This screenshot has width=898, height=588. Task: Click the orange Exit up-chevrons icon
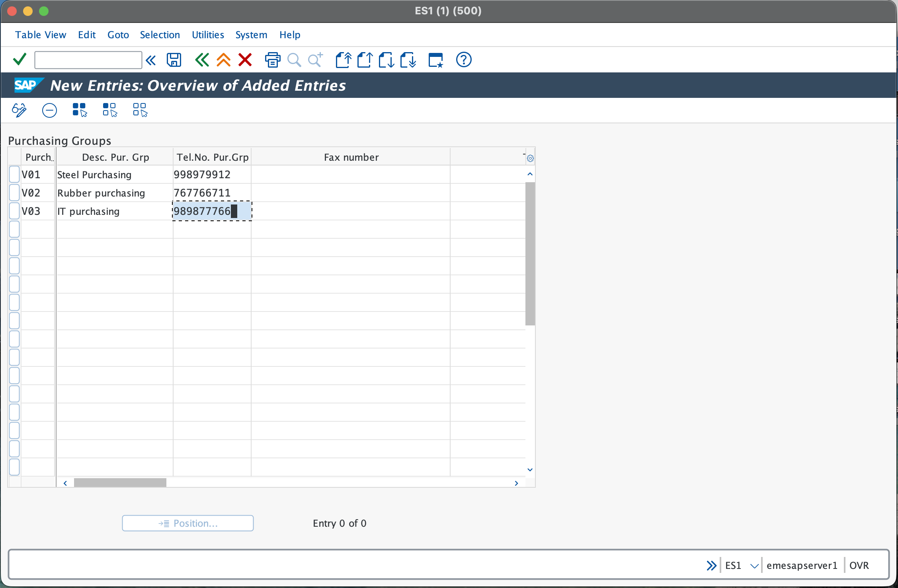coord(224,60)
